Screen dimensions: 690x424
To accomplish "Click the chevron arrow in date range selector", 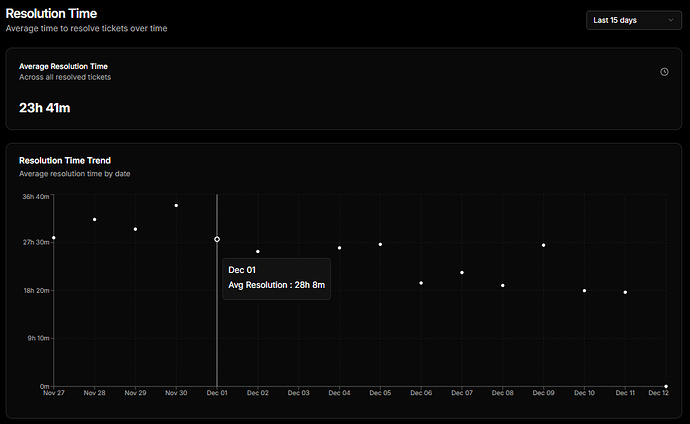I will click(x=670, y=20).
